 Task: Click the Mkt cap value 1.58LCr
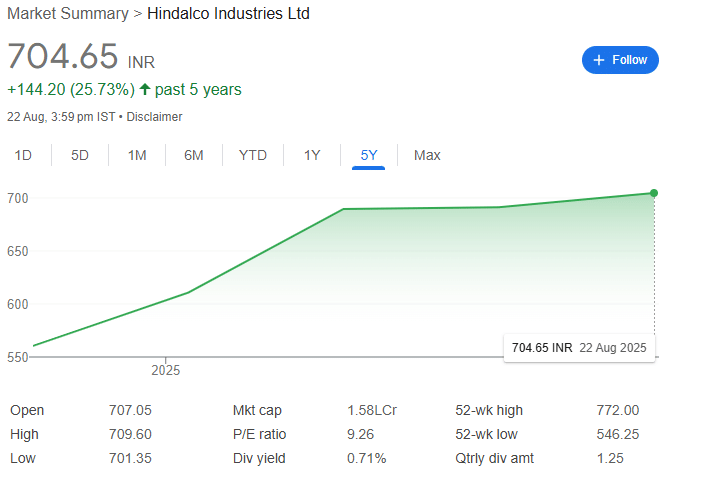pos(372,410)
